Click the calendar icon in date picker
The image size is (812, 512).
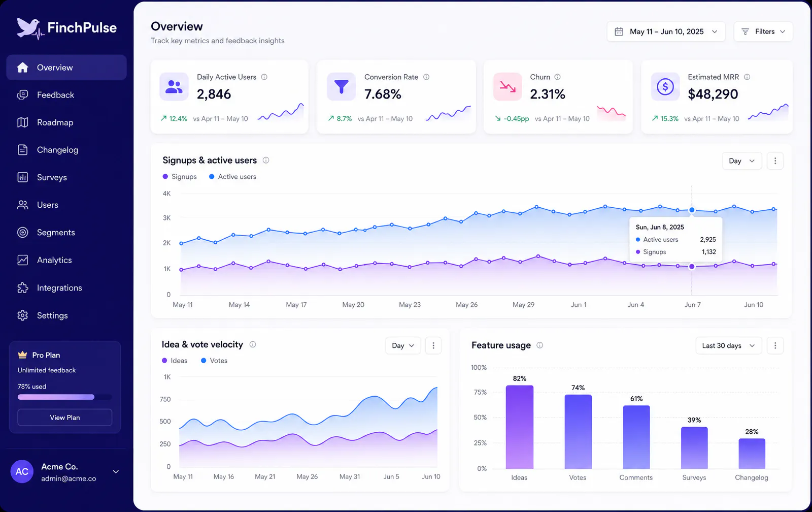click(x=619, y=31)
